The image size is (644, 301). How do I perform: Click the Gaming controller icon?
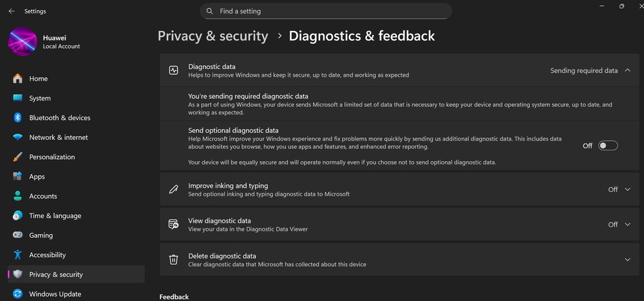[17, 235]
